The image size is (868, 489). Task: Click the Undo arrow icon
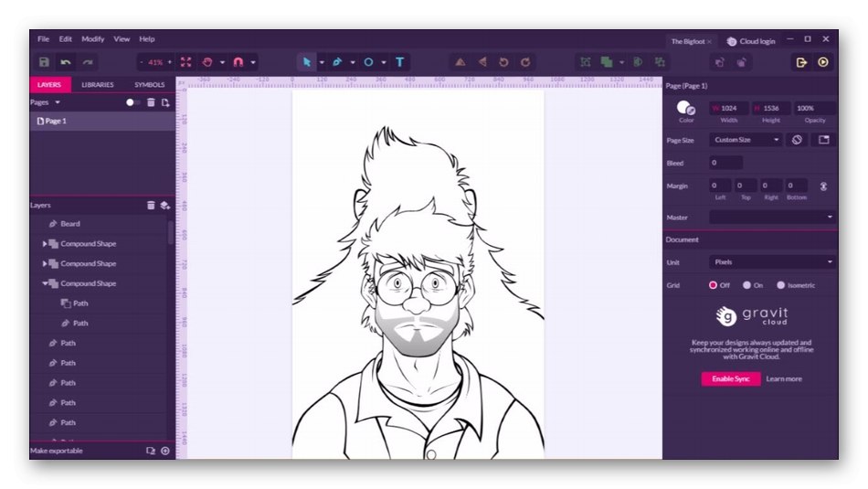click(66, 62)
